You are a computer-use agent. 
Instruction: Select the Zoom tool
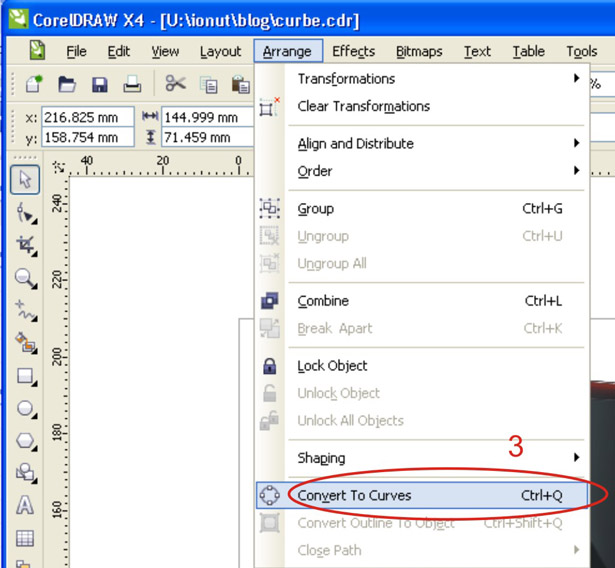(x=25, y=278)
